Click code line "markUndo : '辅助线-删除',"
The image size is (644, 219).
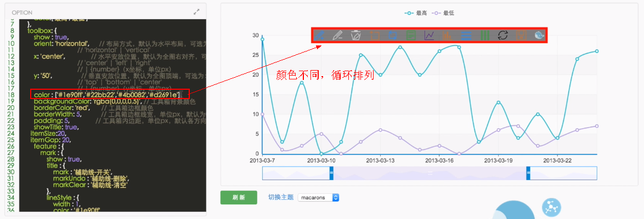coord(92,178)
